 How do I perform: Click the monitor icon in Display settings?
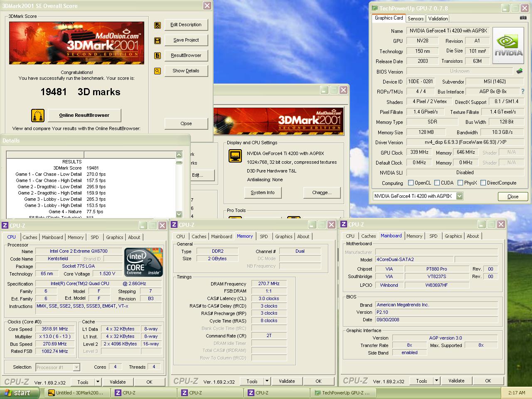point(235,156)
